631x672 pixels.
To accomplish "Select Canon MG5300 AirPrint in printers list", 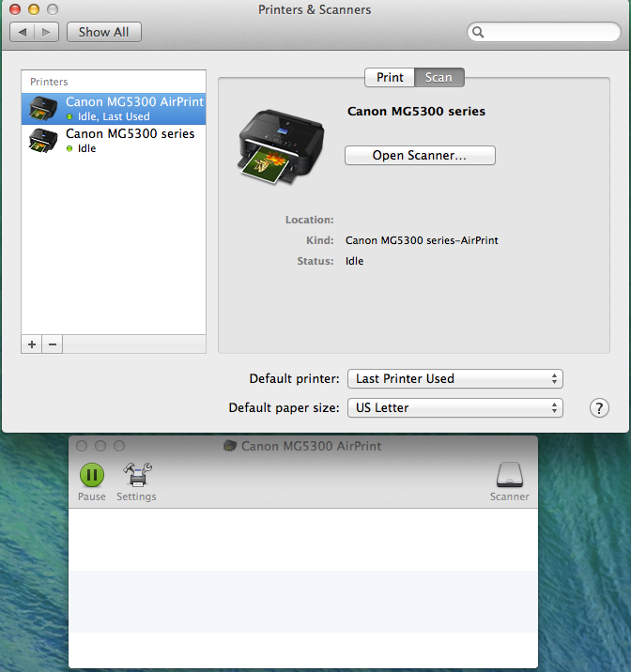I will coord(114,109).
